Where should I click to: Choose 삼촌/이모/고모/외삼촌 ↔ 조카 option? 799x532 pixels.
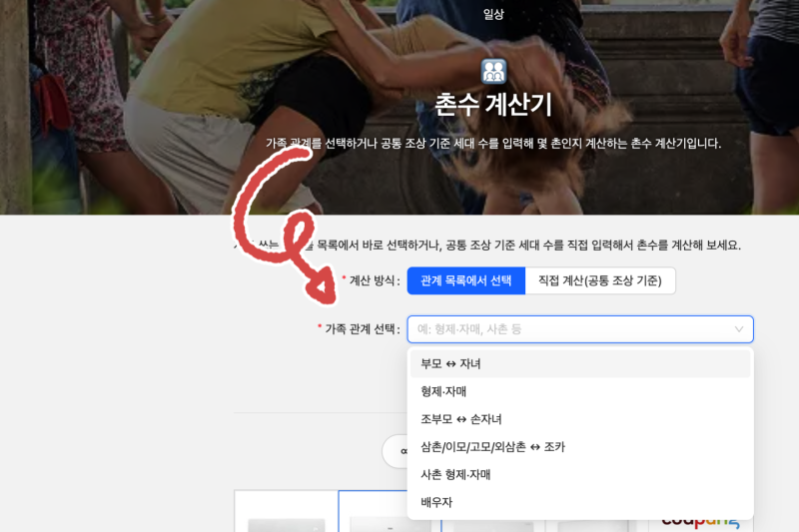coord(580,447)
